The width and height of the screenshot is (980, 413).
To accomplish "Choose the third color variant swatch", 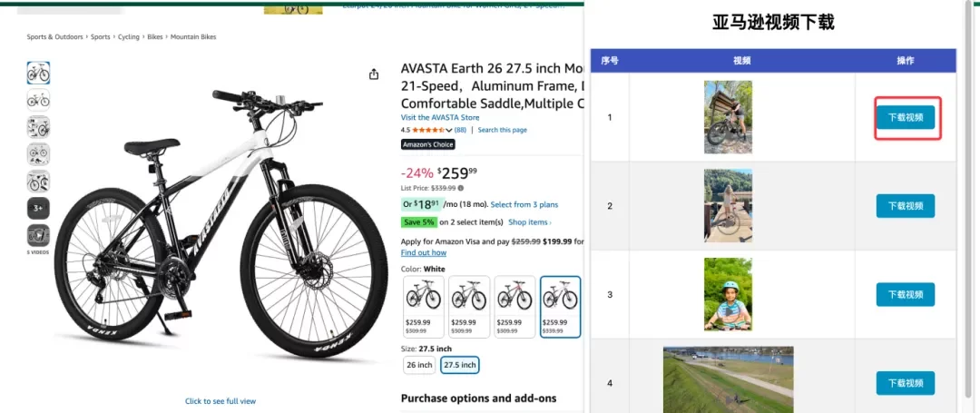I will tap(514, 306).
